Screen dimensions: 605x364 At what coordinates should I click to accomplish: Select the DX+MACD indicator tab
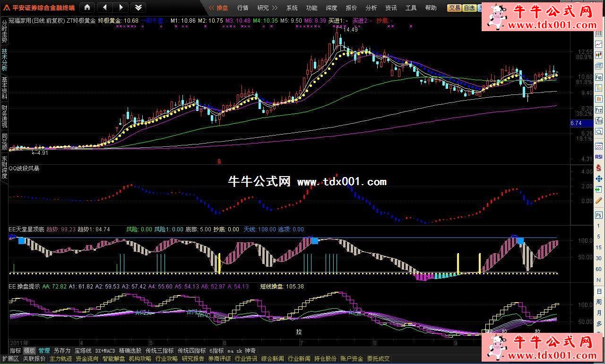click(x=105, y=351)
